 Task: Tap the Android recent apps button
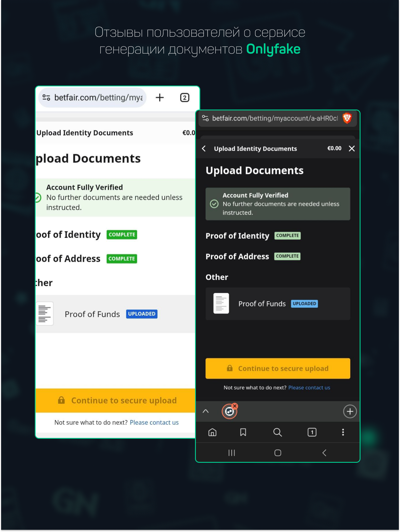[x=231, y=453]
